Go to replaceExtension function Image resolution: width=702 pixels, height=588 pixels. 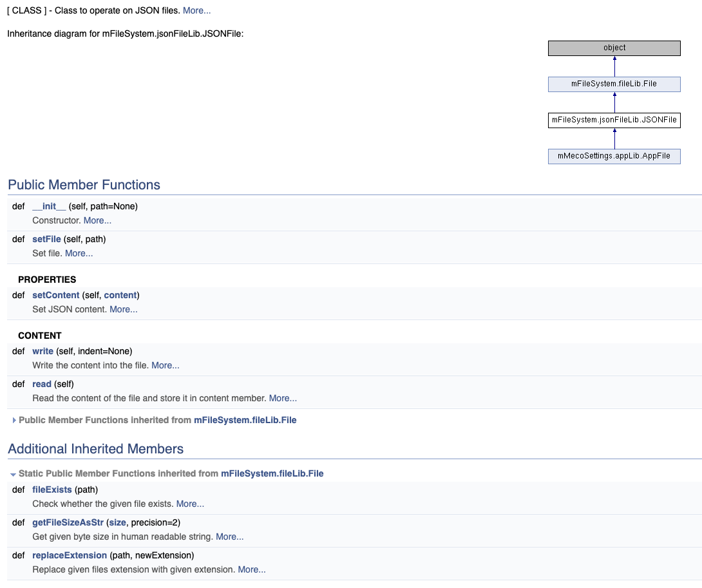point(70,555)
